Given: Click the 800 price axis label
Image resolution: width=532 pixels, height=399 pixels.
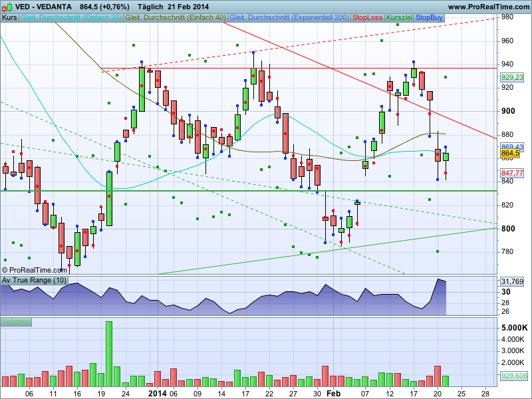Looking at the screenshot, I should [x=508, y=229].
